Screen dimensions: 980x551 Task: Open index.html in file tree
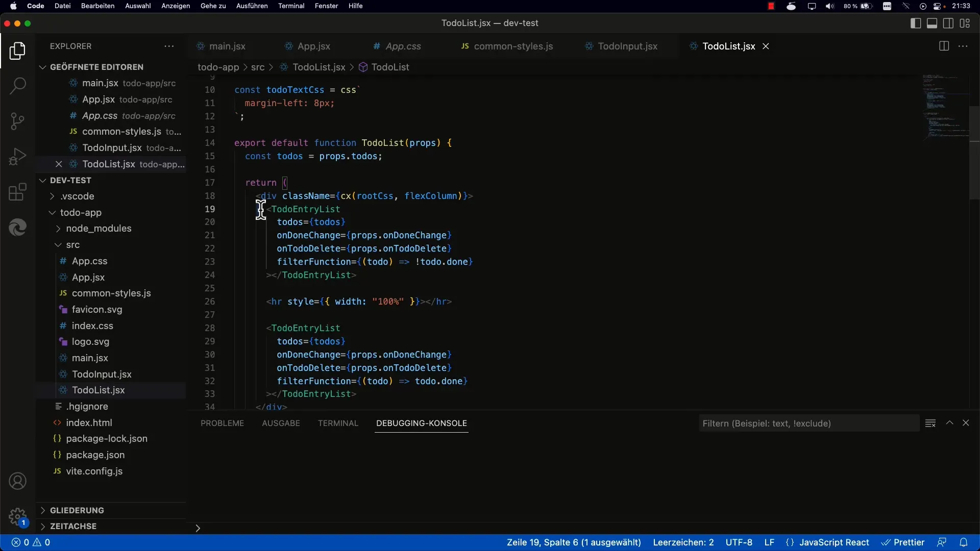[89, 422]
